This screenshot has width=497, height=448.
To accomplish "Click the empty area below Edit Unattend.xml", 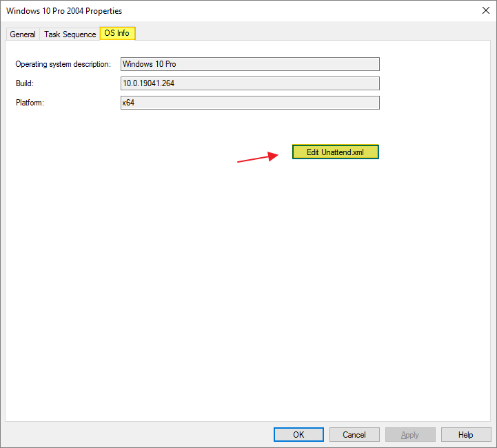I will coord(335,276).
